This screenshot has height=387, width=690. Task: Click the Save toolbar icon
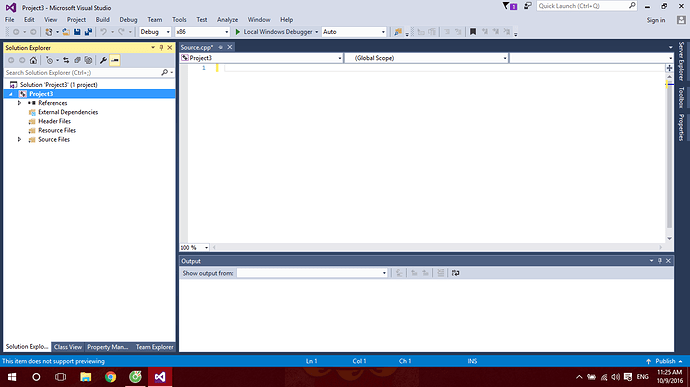[x=77, y=32]
